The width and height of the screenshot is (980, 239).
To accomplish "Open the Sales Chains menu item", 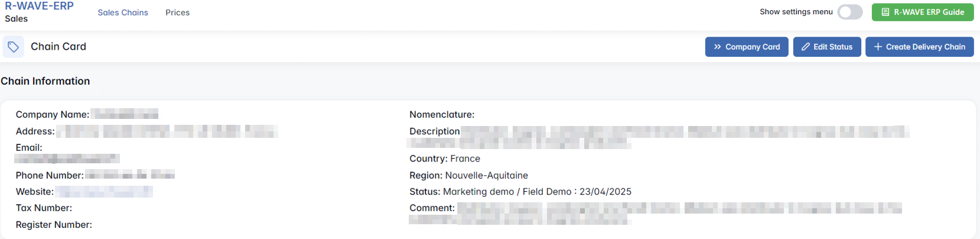I will click(123, 12).
